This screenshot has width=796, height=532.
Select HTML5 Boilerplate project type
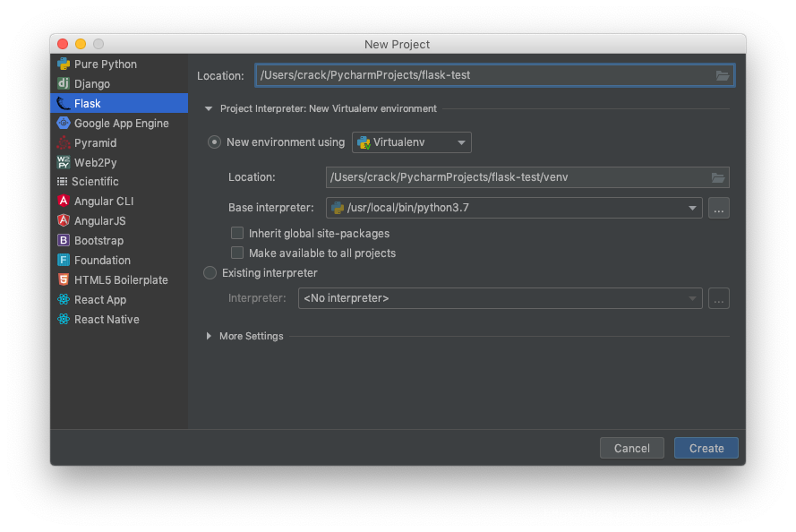(x=119, y=280)
